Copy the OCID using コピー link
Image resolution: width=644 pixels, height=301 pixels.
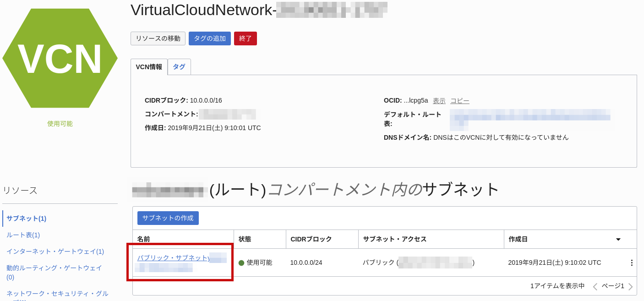click(x=459, y=100)
